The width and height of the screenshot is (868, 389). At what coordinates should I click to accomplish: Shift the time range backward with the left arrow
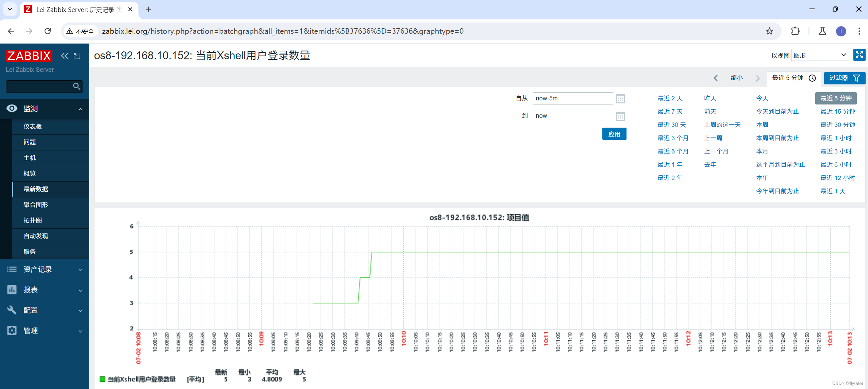(x=716, y=78)
